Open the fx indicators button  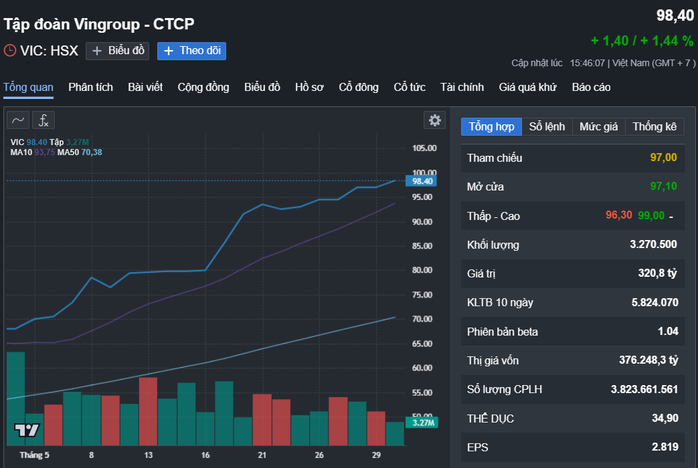tap(44, 120)
